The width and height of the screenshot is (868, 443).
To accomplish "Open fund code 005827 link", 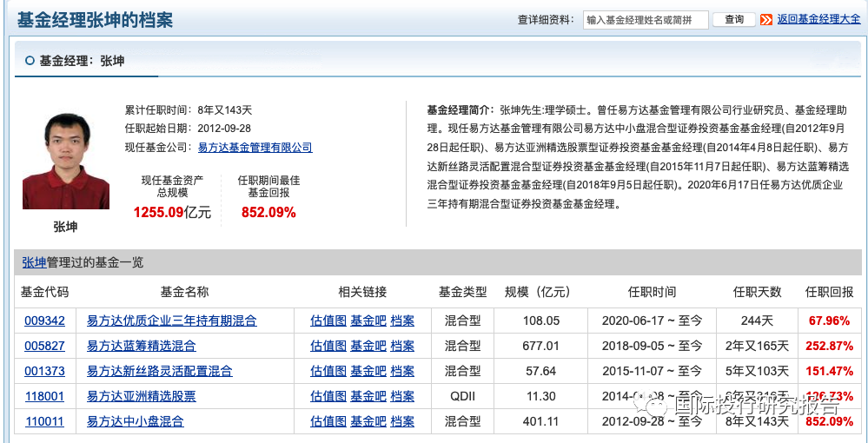I will click(44, 346).
